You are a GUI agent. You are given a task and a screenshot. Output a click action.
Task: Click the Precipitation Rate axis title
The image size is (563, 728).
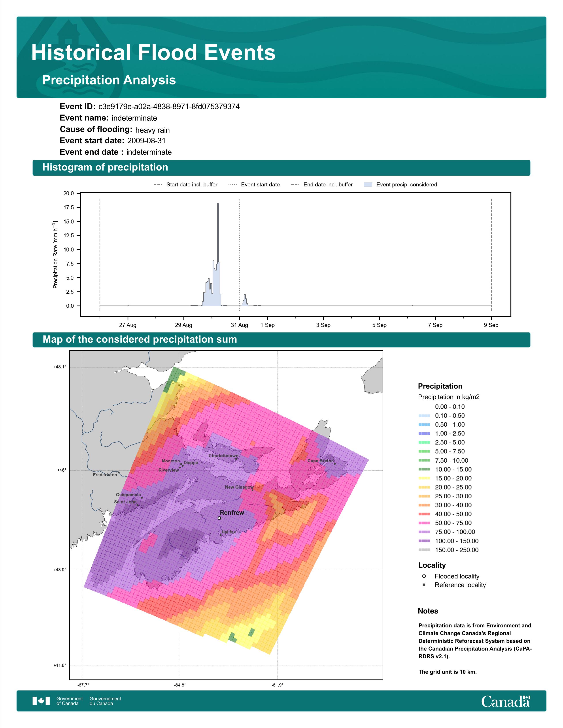point(55,254)
